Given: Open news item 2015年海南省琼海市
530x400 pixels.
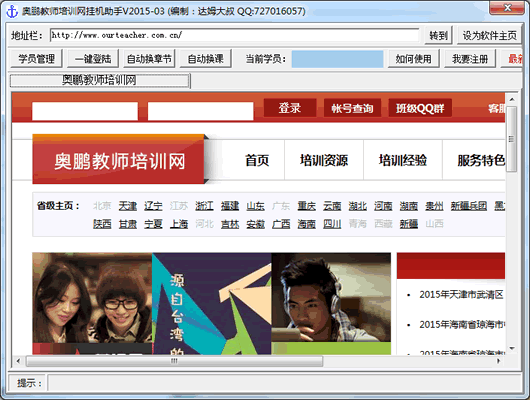Looking at the screenshot, I should [x=462, y=325].
